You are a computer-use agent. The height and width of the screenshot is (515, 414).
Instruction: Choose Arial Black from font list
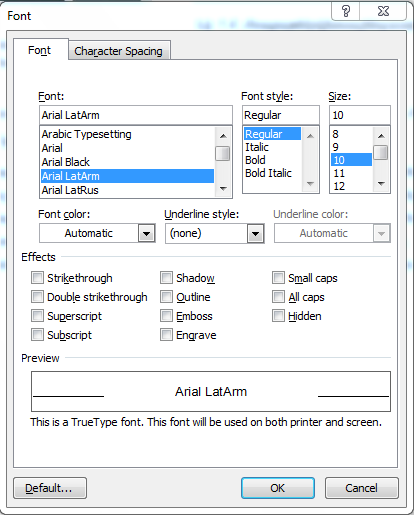tap(127, 162)
